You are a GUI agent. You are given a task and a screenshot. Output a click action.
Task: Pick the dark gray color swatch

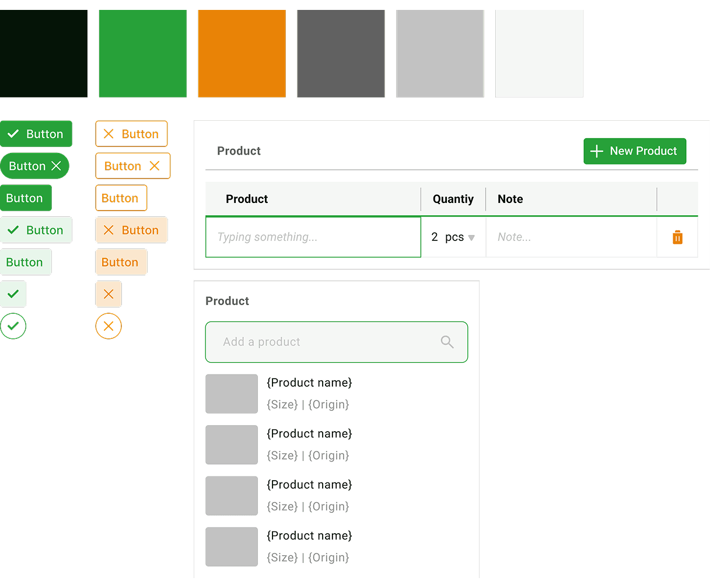341,54
